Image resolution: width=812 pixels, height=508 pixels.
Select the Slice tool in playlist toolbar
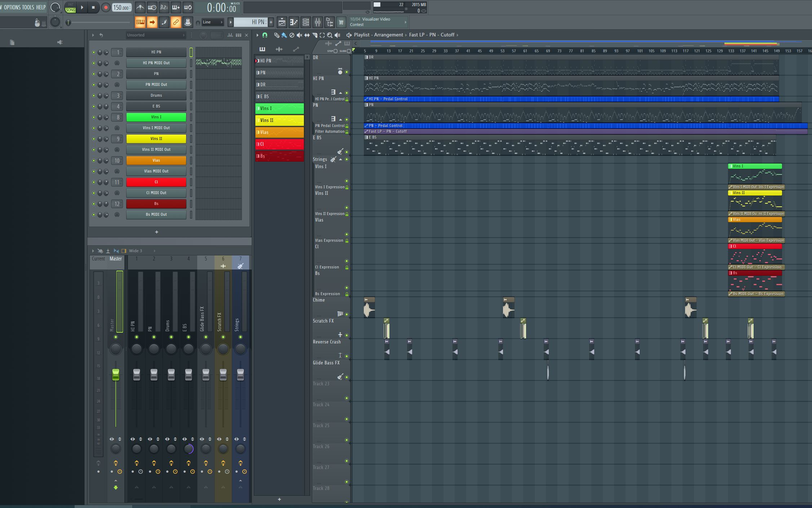click(315, 35)
